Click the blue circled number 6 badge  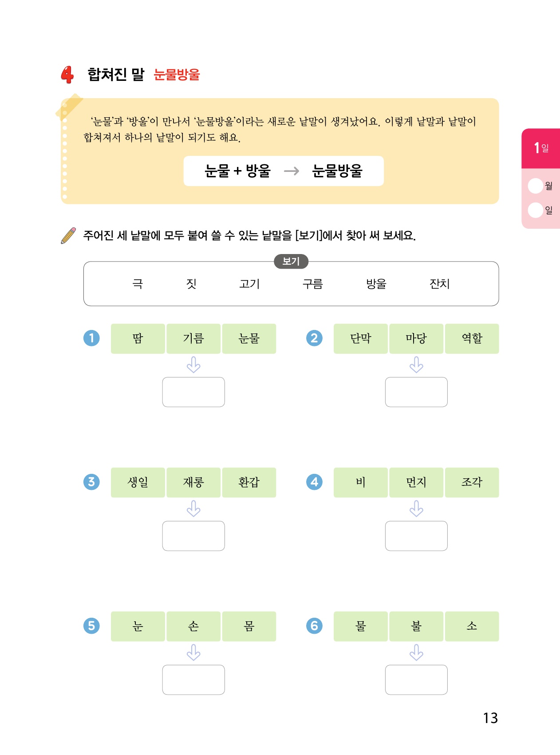pyautogui.click(x=315, y=626)
